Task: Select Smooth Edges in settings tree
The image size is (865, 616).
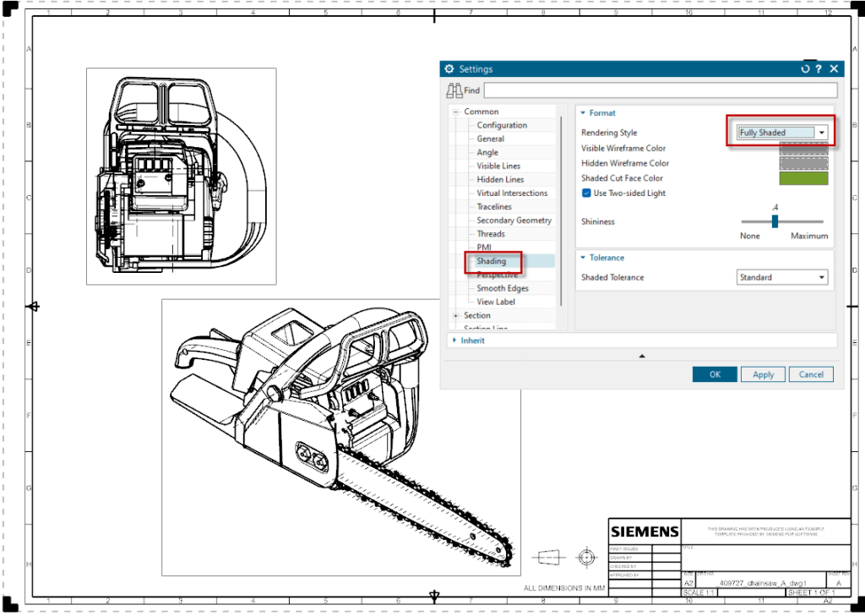Action: (x=502, y=288)
